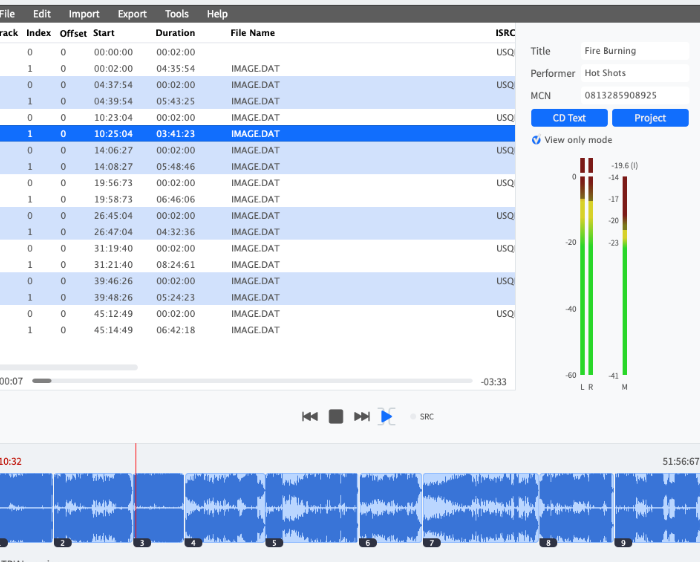The image size is (700, 562).
Task: Select track marker 5 on waveform
Action: [x=273, y=543]
